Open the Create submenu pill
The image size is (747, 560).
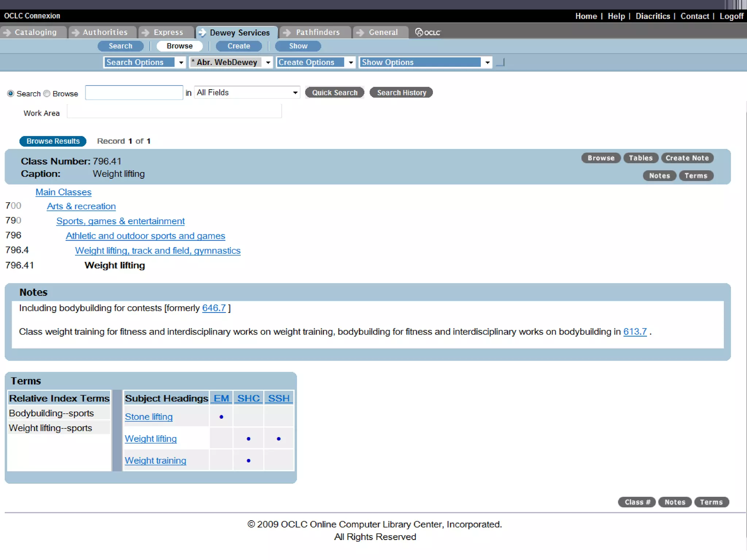(x=239, y=46)
